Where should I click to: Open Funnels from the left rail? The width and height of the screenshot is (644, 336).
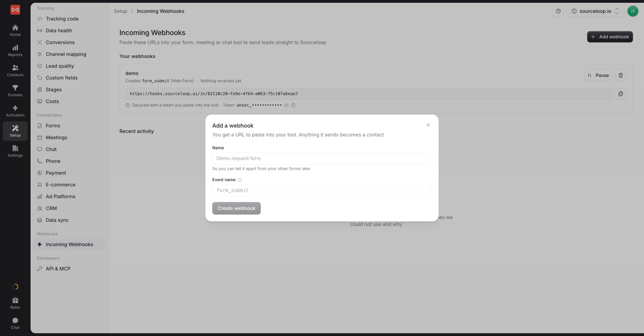click(x=15, y=91)
